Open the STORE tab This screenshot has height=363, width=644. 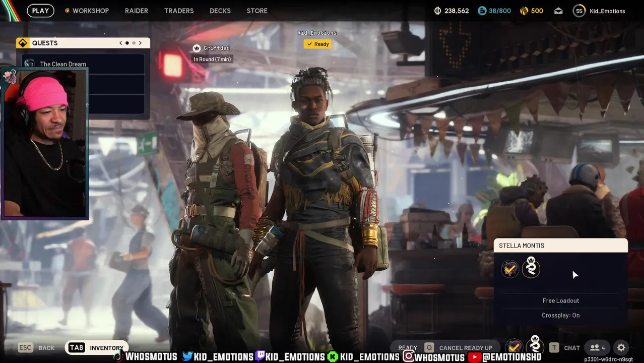pos(257,11)
